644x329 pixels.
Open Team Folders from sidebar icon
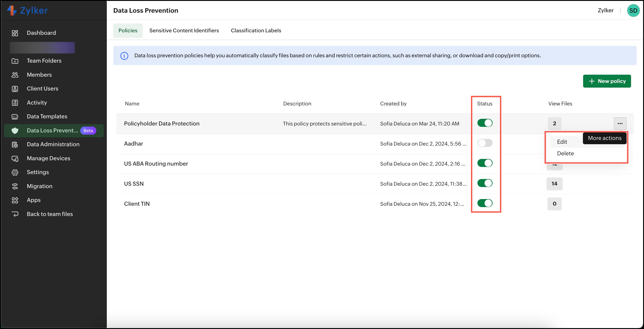[x=15, y=61]
